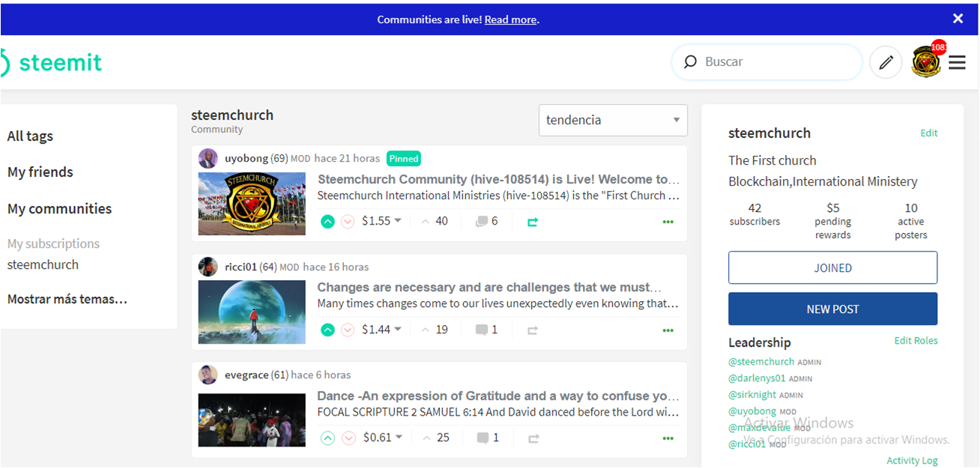Viewport: 980px width, 468px height.
Task: Open uyobong author name on pinned post
Action: (246, 159)
